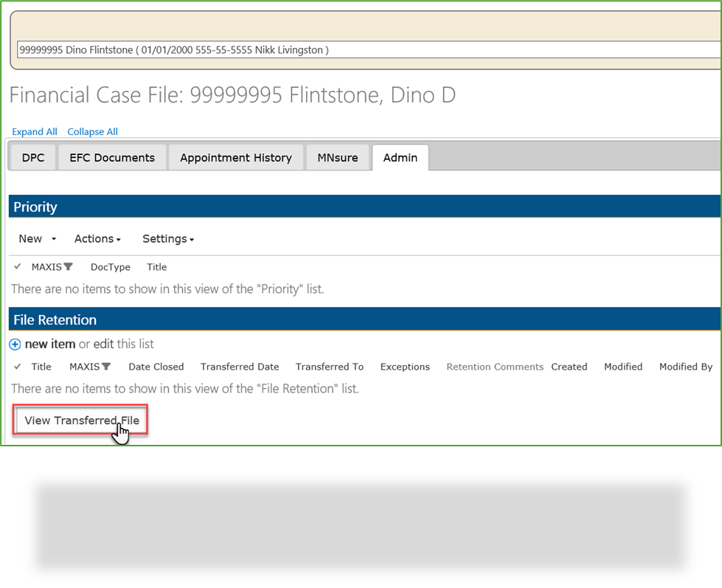The height and width of the screenshot is (588, 722).
Task: Open the Settings menu
Action: click(x=167, y=238)
